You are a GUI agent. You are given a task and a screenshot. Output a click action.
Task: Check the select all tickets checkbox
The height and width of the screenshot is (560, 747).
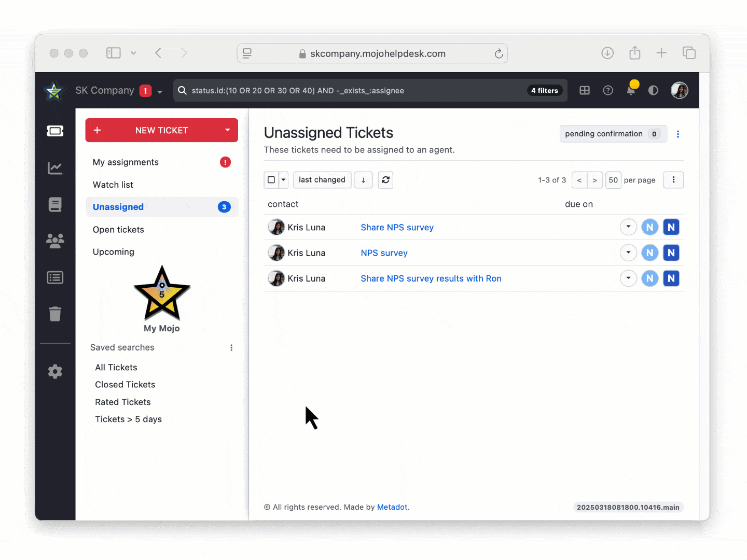pyautogui.click(x=271, y=180)
